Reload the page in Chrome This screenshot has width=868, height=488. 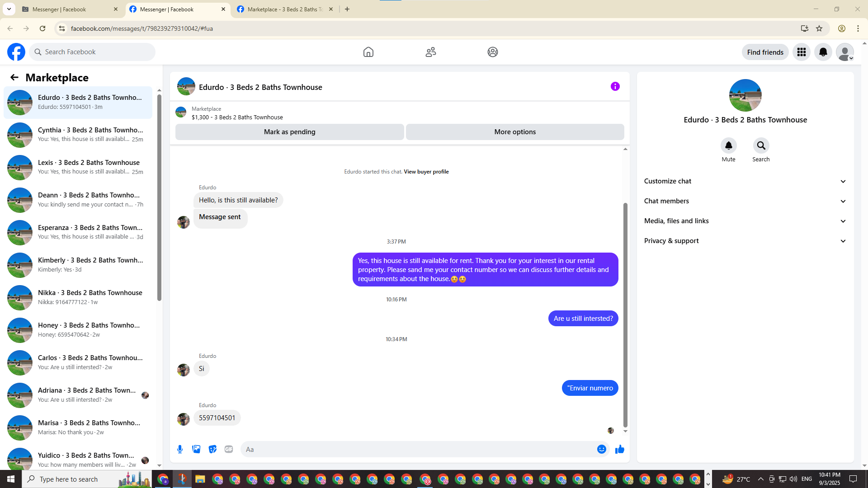(x=42, y=28)
